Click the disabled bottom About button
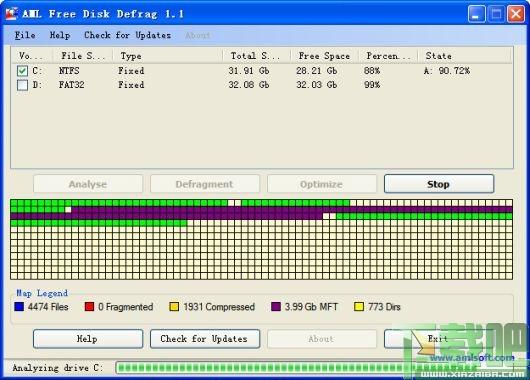This screenshot has width=530, height=380. pos(321,339)
